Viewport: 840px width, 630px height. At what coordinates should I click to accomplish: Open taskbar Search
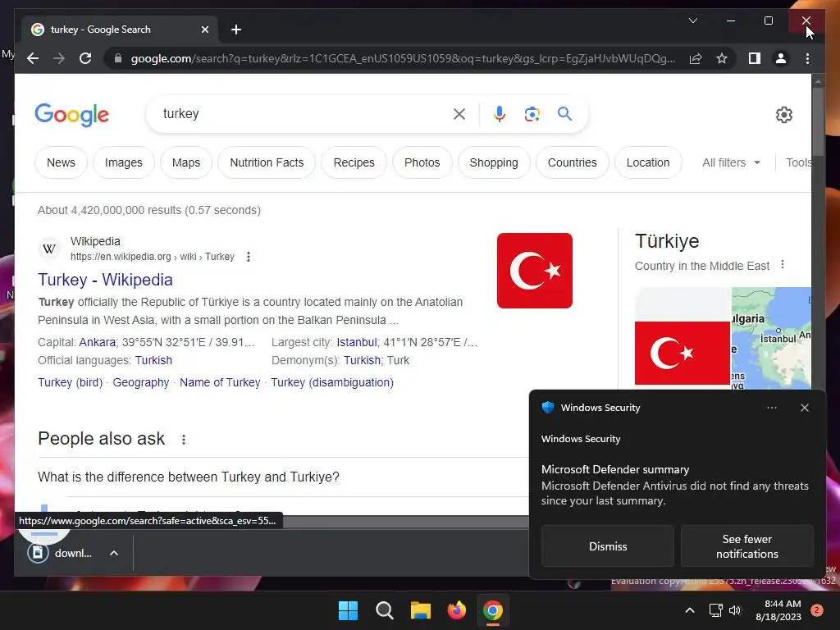(385, 610)
